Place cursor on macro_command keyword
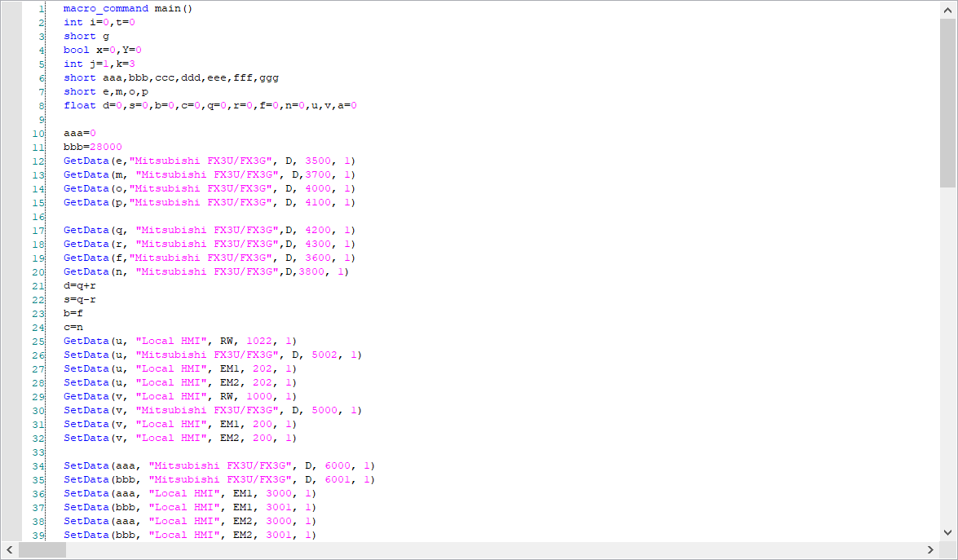The image size is (958, 560). tap(106, 9)
